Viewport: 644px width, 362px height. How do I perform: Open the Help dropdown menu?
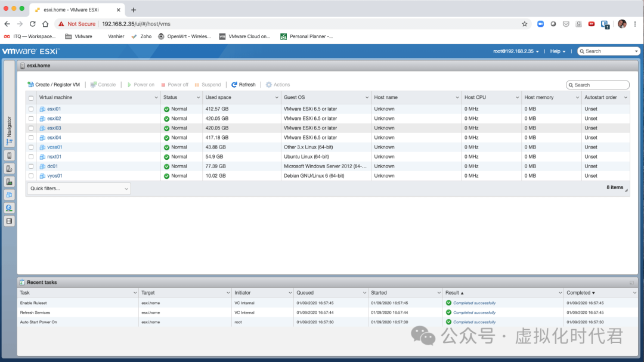point(558,51)
